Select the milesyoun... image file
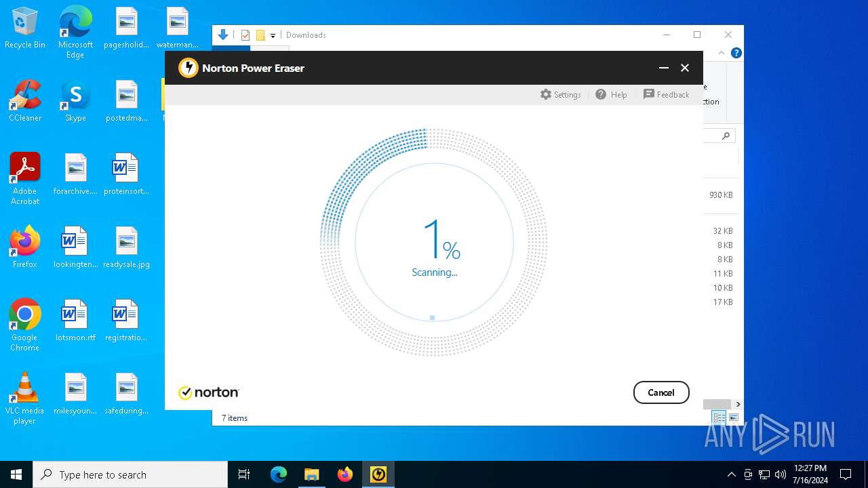 pyautogui.click(x=75, y=394)
